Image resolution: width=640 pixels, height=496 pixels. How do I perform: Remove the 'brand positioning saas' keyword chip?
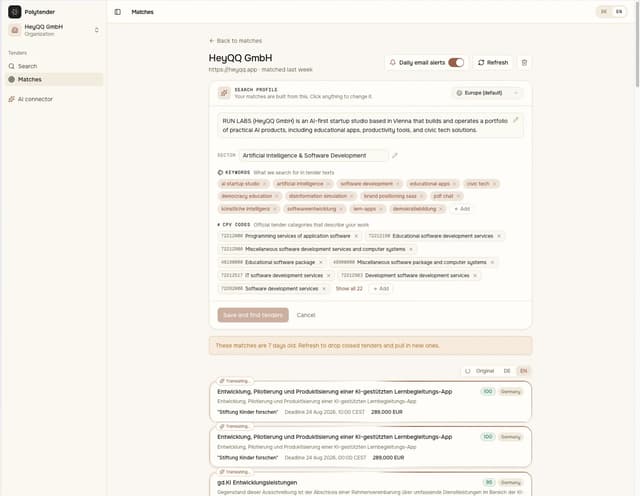(421, 196)
